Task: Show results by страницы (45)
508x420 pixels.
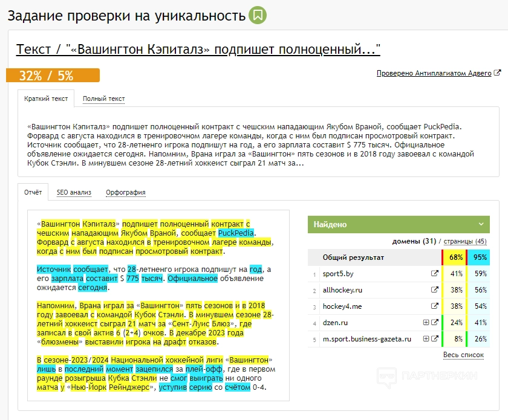Action: pyautogui.click(x=465, y=241)
